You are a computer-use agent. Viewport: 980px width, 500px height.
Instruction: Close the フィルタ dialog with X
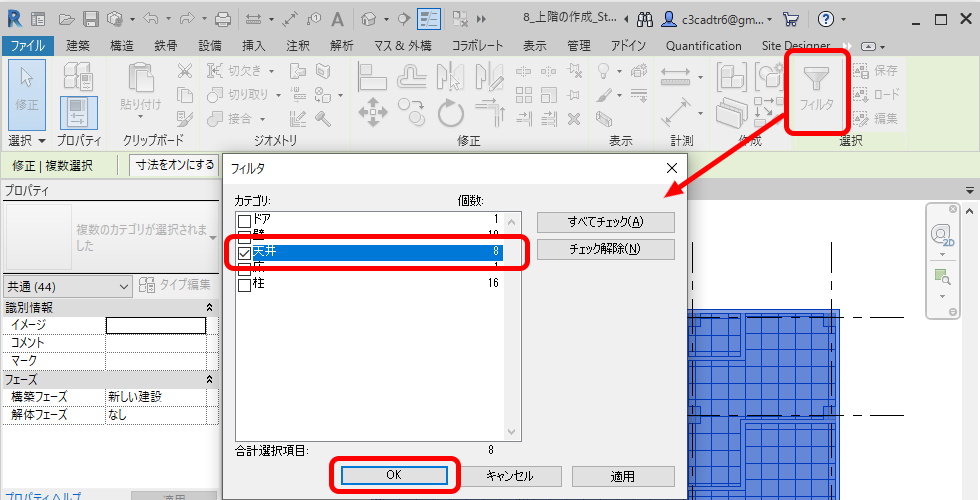coord(672,168)
